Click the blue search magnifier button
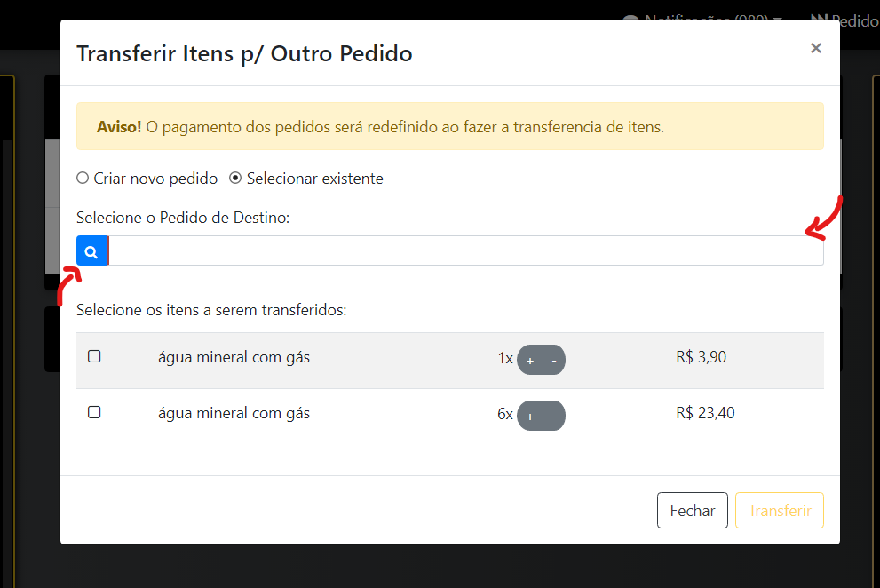 click(x=91, y=251)
